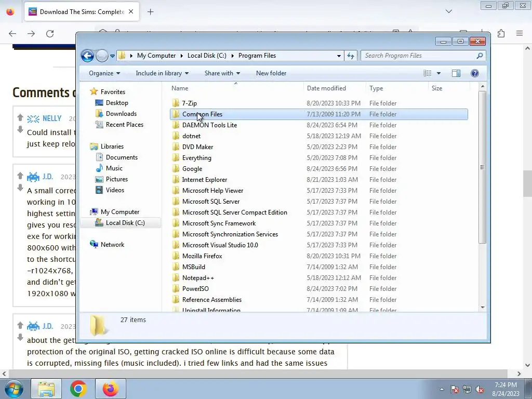Select the Notepad++ folder icon
Screen dimensions: 532x399
click(176, 278)
